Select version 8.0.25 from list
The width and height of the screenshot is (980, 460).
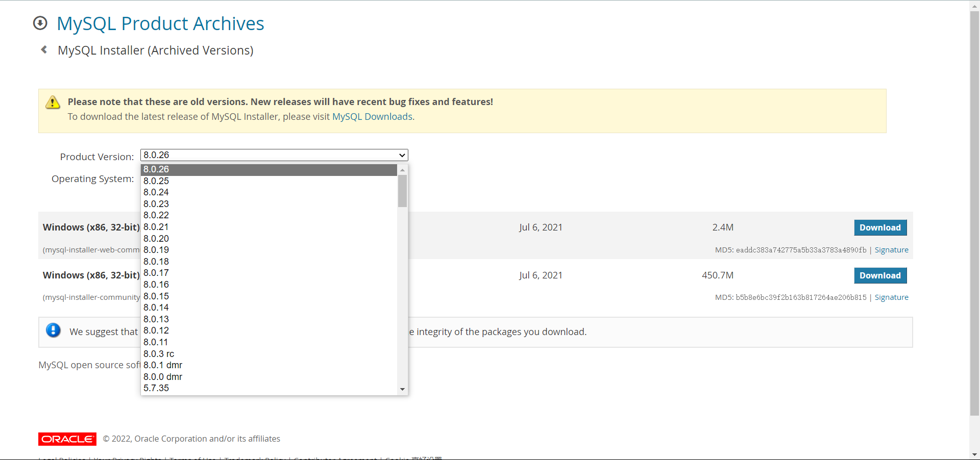click(x=269, y=181)
